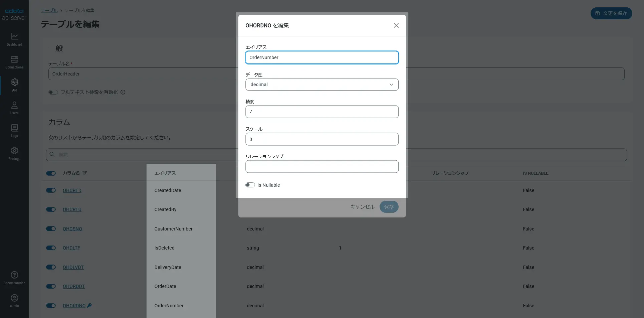
Task: Close the OHORDNO edit dialog
Action: [396, 25]
